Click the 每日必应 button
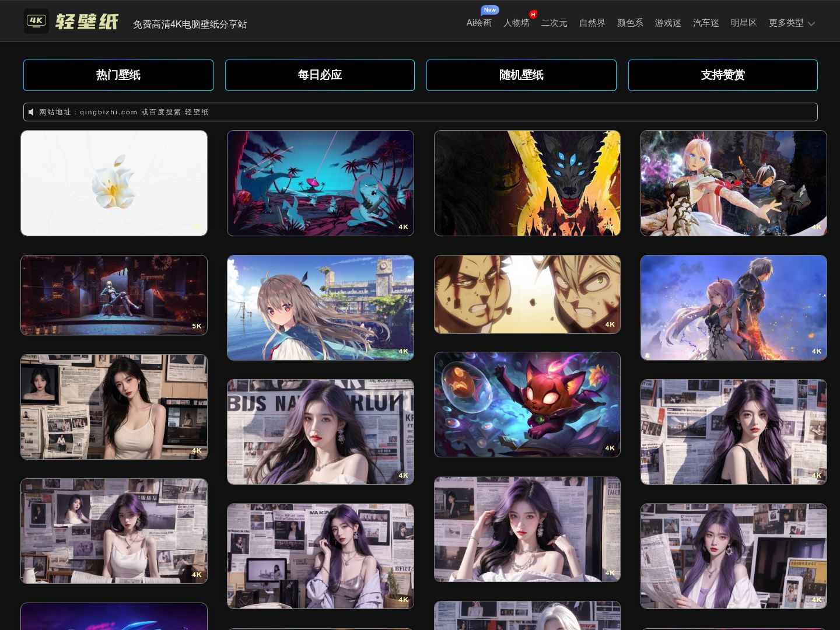This screenshot has width=840, height=630. pos(320,75)
